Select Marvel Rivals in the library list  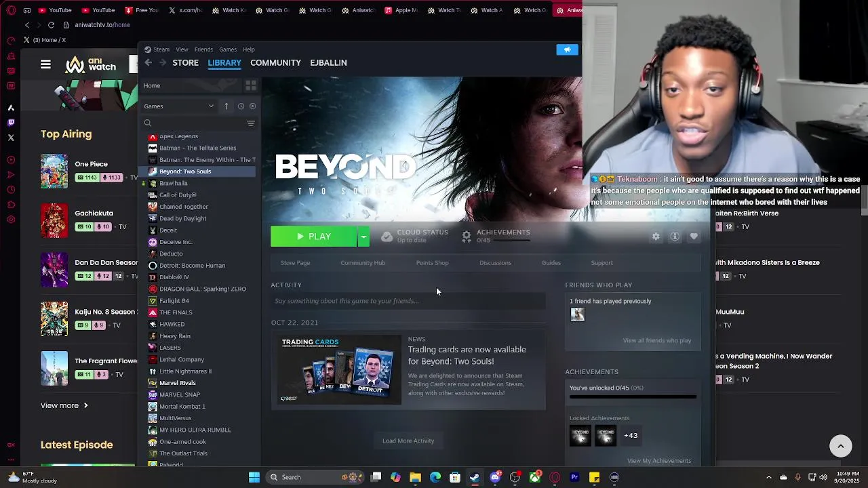click(177, 383)
